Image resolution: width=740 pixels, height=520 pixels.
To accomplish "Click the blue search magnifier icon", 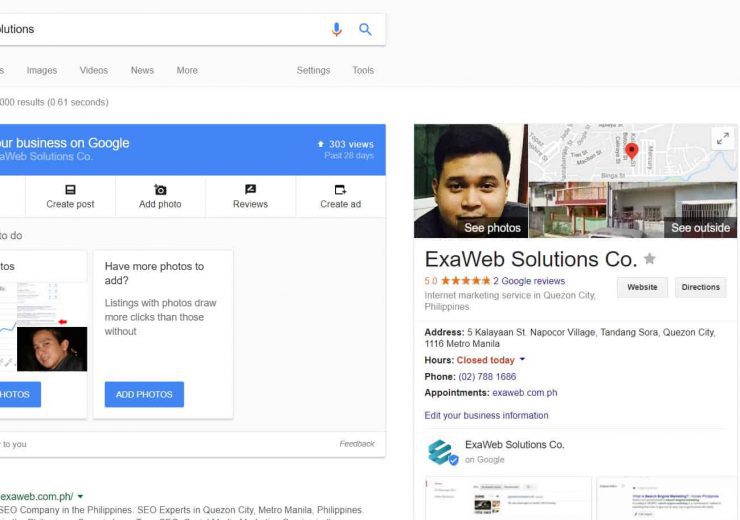I will coord(365,29).
